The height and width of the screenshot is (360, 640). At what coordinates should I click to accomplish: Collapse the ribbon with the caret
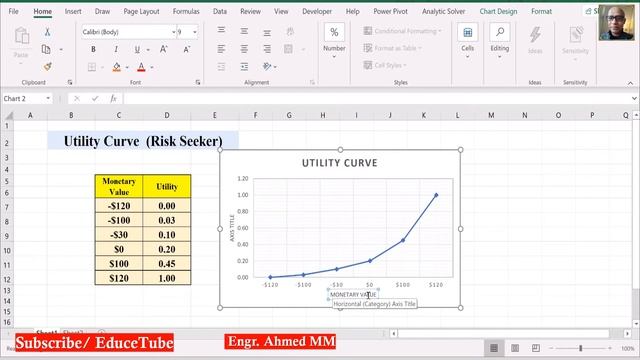tap(631, 83)
